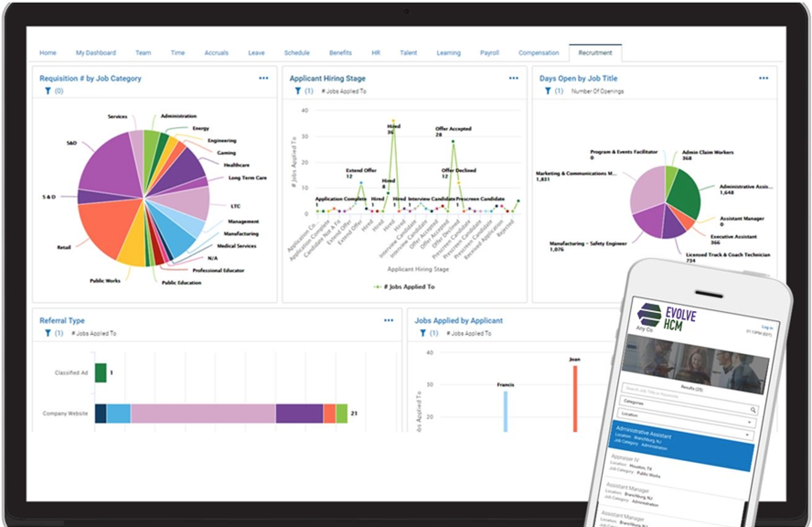Image resolution: width=812 pixels, height=527 pixels.
Task: Click the filter icon in Referral Type panel
Action: click(47, 333)
